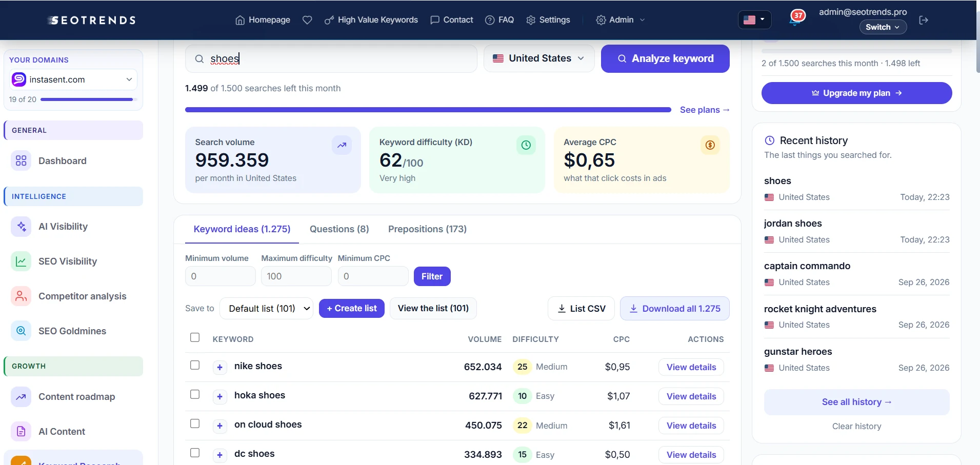Click the monthly searches progress bar

coord(428,110)
